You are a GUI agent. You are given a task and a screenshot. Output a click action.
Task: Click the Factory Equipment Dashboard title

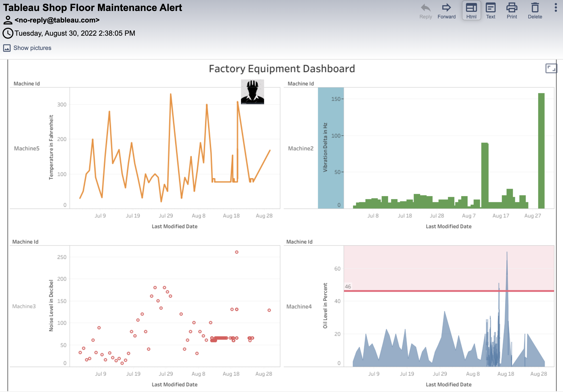[282, 69]
